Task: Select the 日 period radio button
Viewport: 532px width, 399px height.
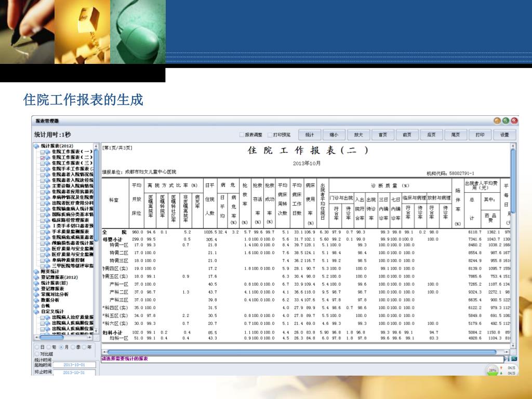Action: click(37, 347)
